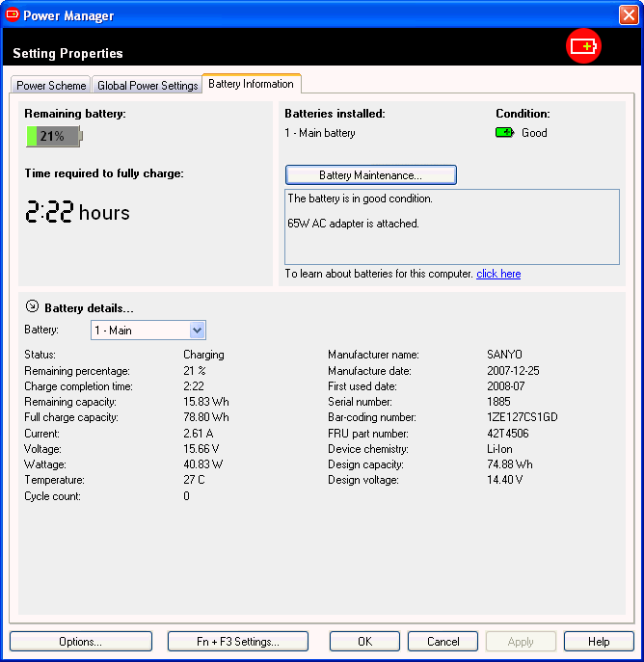
Task: Click the 2:22 hours charge time display
Action: click(77, 213)
